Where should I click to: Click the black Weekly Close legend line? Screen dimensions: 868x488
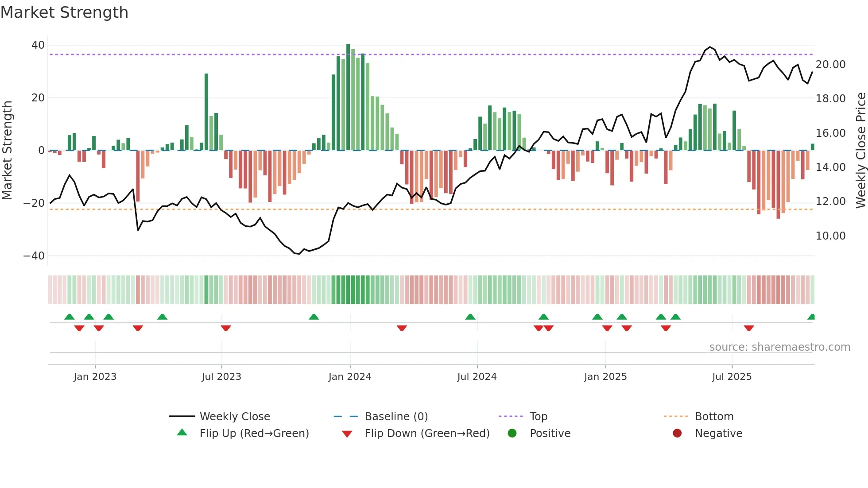(182, 416)
